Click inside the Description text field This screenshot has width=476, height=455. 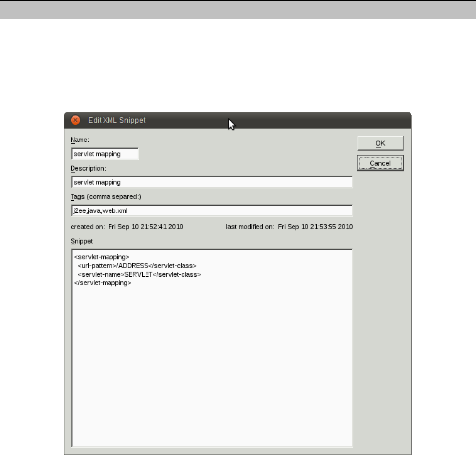(212, 182)
